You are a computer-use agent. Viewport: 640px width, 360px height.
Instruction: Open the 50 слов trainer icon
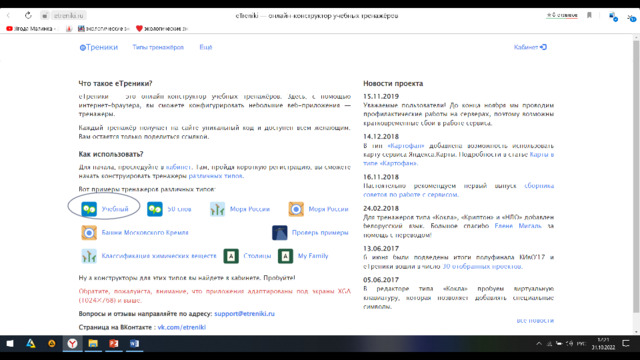coord(155,209)
